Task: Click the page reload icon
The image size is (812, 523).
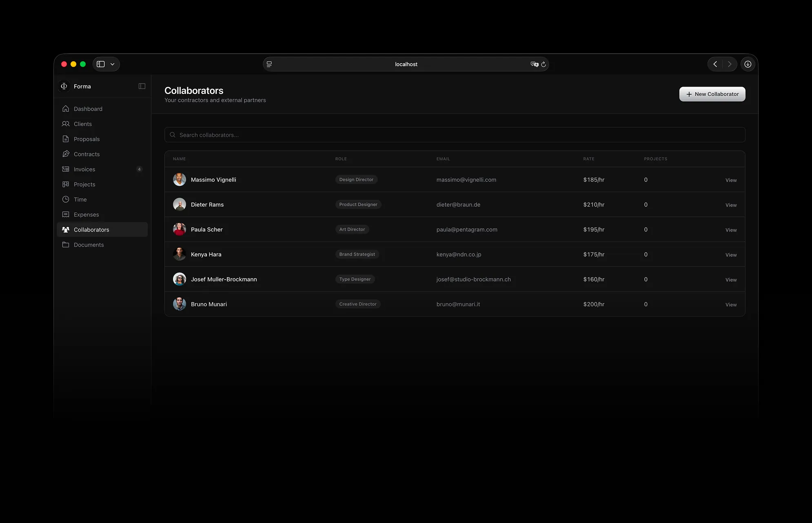Action: click(x=544, y=64)
